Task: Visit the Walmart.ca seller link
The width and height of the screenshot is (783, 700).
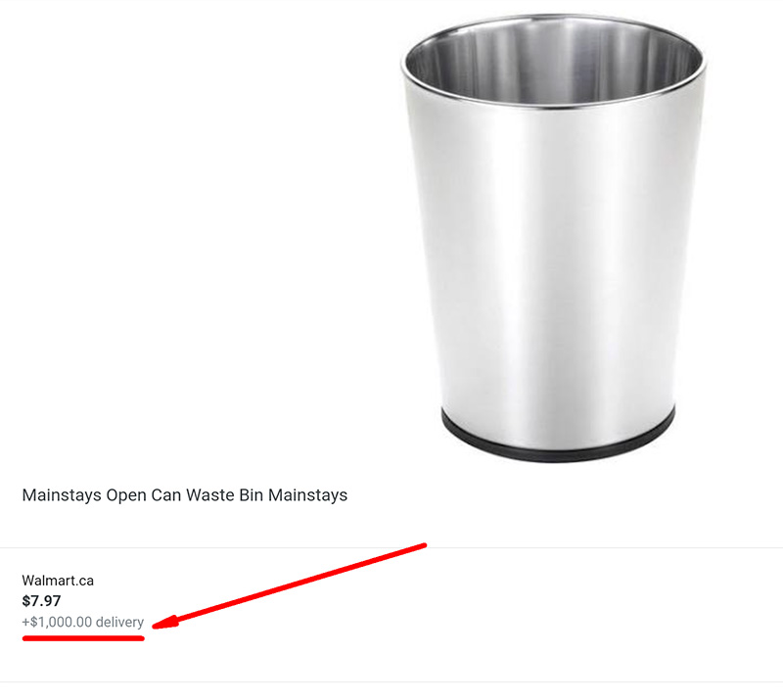Action: pos(58,581)
